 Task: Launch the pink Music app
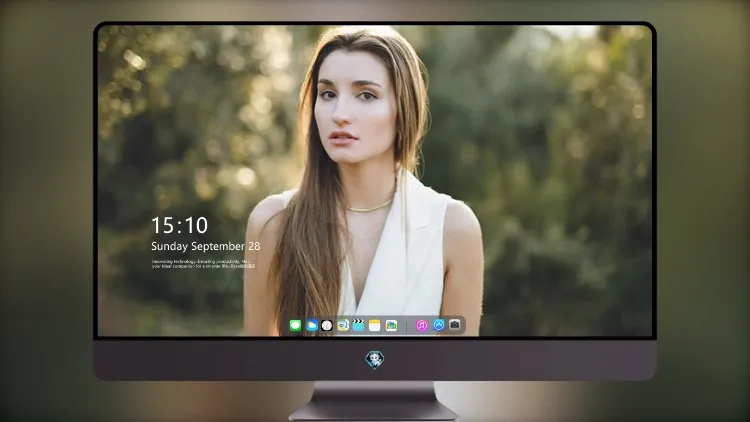[421, 326]
